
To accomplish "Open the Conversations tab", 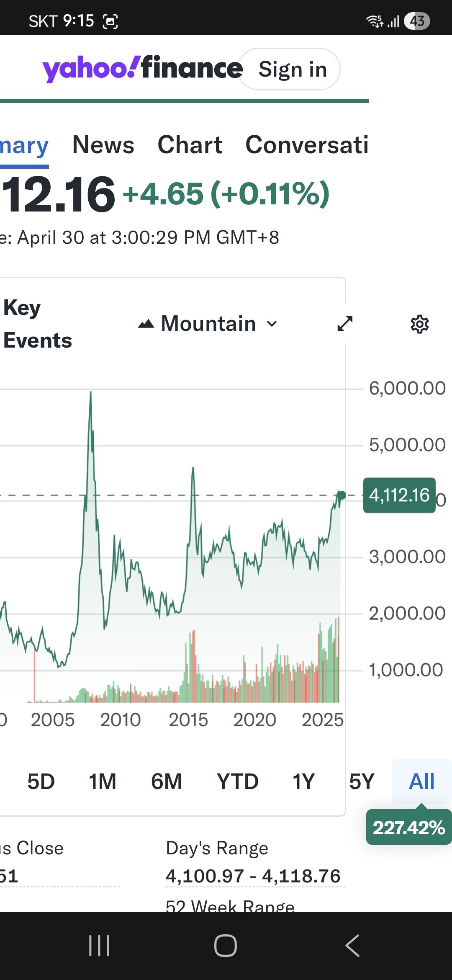I will click(x=307, y=145).
